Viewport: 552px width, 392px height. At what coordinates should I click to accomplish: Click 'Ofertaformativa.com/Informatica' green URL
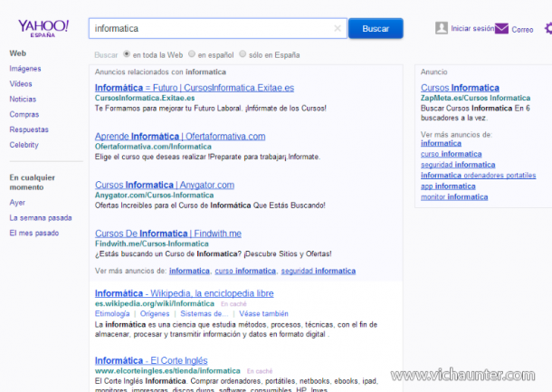[153, 147]
